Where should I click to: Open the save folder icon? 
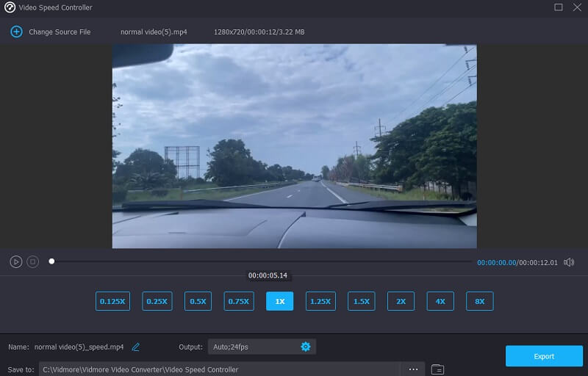pos(437,369)
